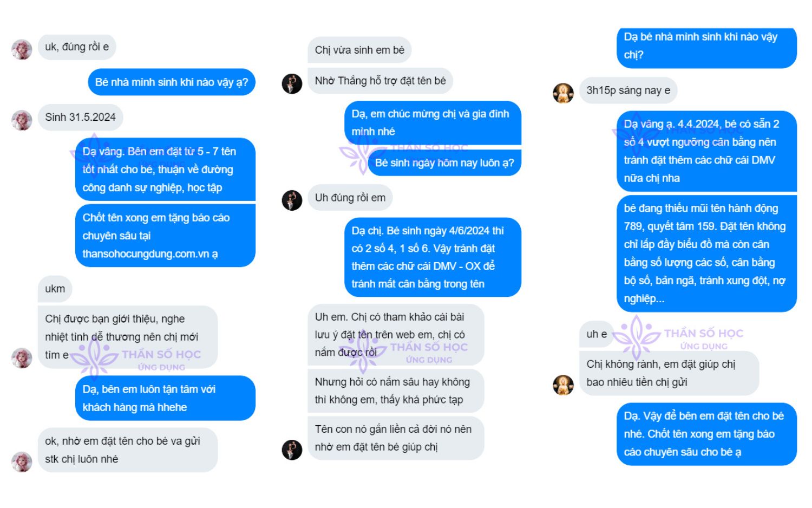Select "Dạ, em chúc mừng chị" message bubble
This screenshot has height=508, width=812.
[432, 122]
